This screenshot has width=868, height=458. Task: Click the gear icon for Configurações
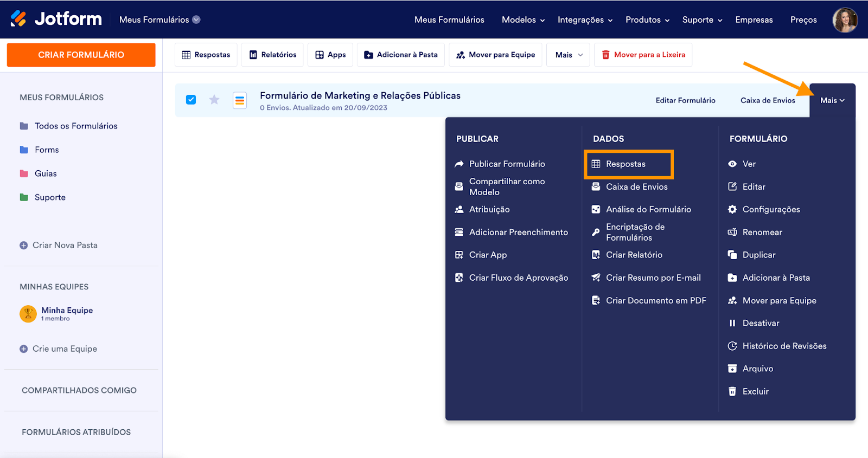tap(732, 209)
